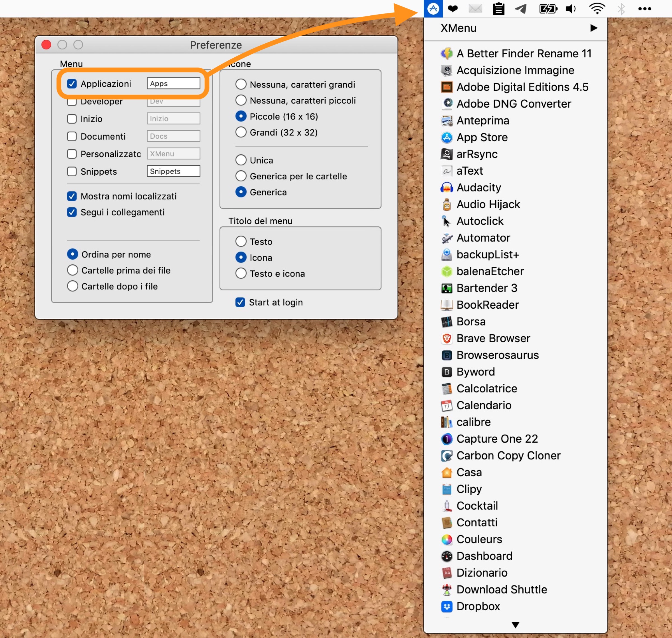
Task: Expand the XMenu submenu arrow
Action: coord(593,28)
